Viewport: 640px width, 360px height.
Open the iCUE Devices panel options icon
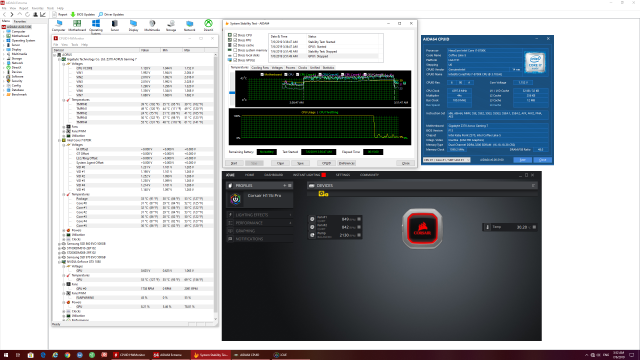tap(533, 186)
